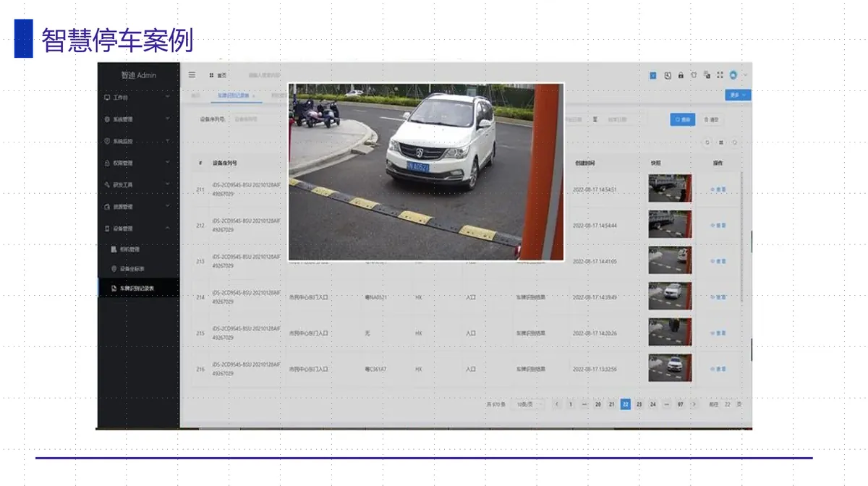Click the 清空 reset button
868x486 pixels.
click(x=712, y=119)
